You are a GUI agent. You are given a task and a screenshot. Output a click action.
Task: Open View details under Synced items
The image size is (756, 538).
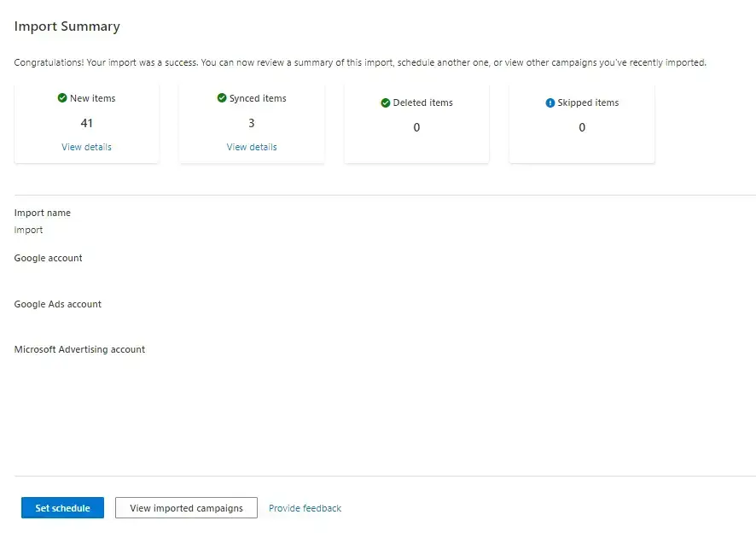click(x=252, y=147)
